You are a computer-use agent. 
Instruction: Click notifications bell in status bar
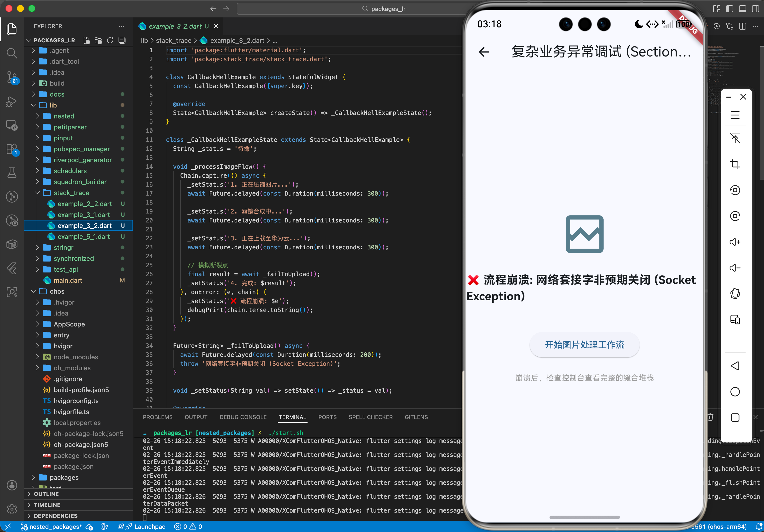click(x=759, y=527)
